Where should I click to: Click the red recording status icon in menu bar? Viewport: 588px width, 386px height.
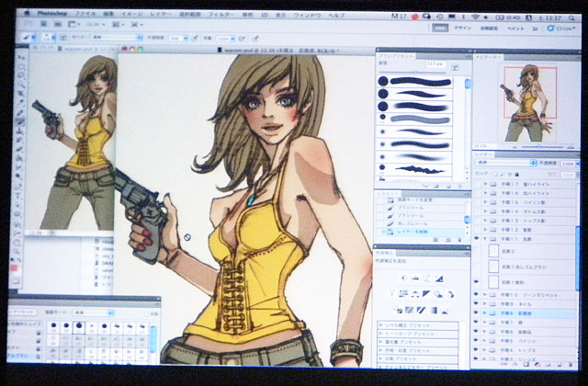(x=414, y=17)
